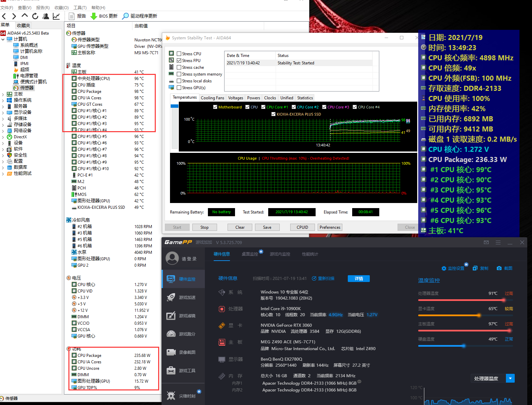This screenshot has height=405, width=532.
Task: Click the CPUID button
Action: point(302,227)
